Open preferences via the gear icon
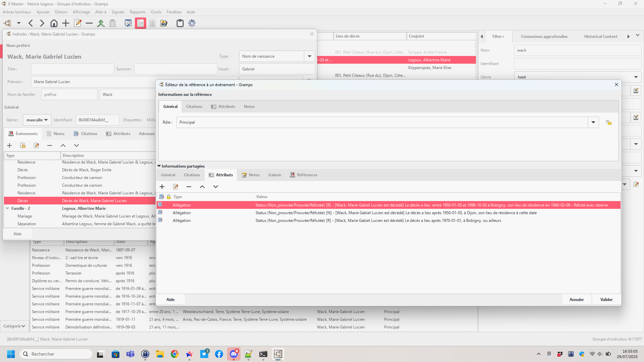Image resolution: width=644 pixels, height=362 pixels. point(192,23)
